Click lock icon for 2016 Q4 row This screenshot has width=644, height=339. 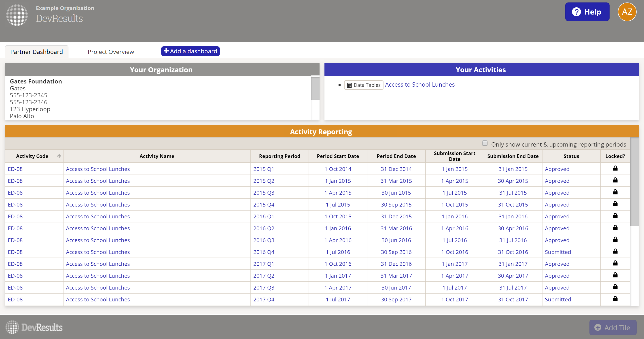click(615, 252)
